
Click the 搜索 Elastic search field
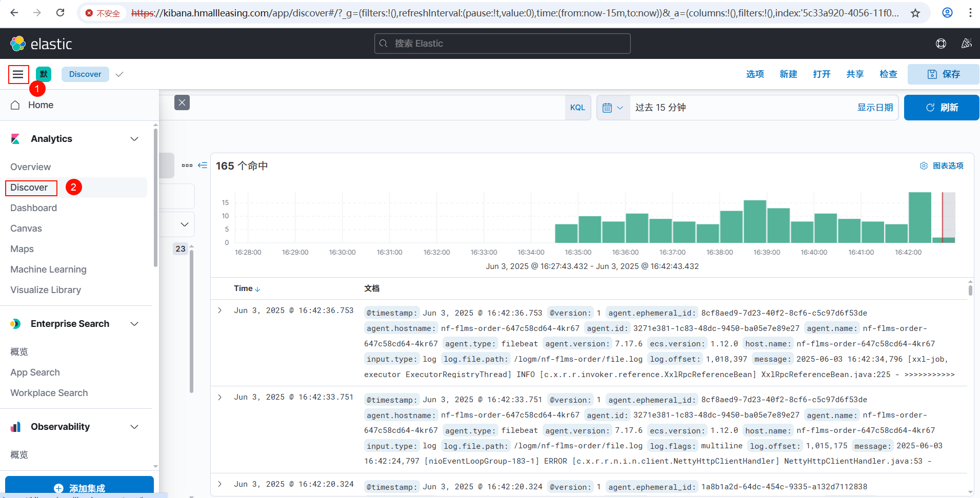tap(502, 44)
